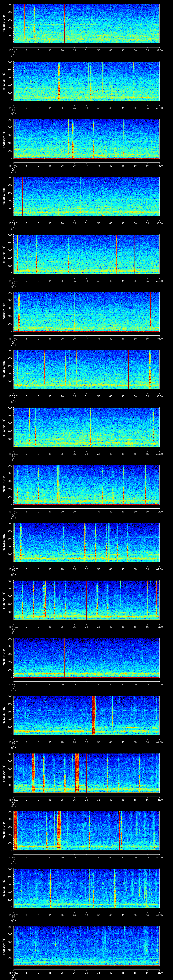Select the spectrogram panel starting at 15:39:00
Screen dimensions: 173x980
[87, 485]
